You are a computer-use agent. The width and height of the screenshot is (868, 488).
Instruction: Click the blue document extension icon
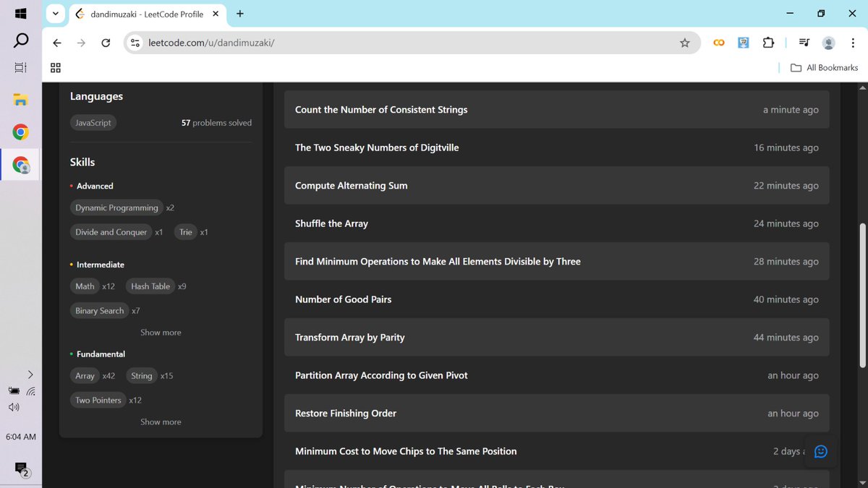(744, 43)
